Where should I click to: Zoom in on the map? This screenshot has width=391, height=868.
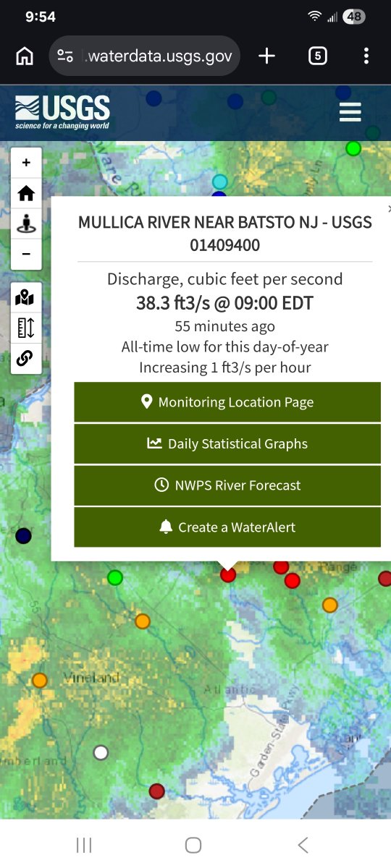pos(26,163)
